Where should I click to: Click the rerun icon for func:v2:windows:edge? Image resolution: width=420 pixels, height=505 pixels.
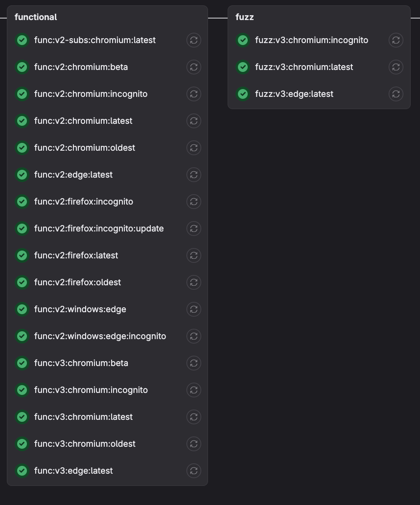(193, 309)
